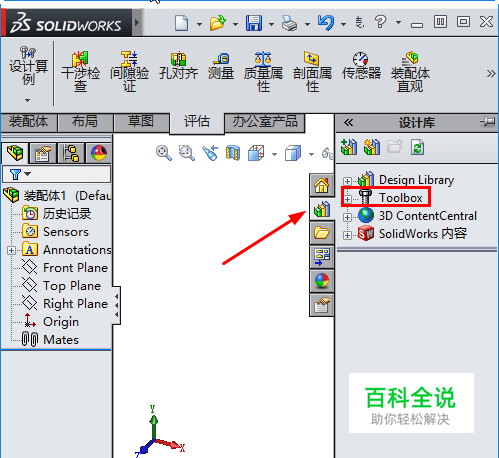Select the FeatureManager design tree tab
The image size is (499, 458).
click(x=15, y=153)
